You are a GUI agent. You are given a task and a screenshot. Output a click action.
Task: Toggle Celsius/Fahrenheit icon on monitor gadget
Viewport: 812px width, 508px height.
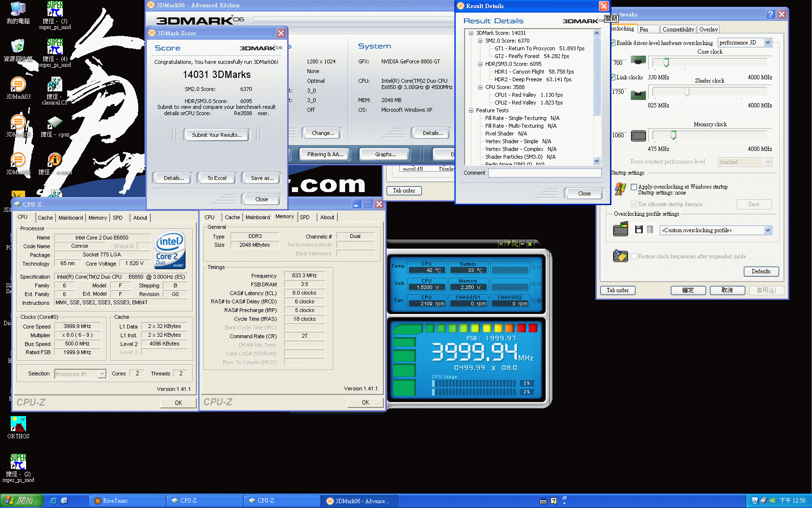coord(515,244)
